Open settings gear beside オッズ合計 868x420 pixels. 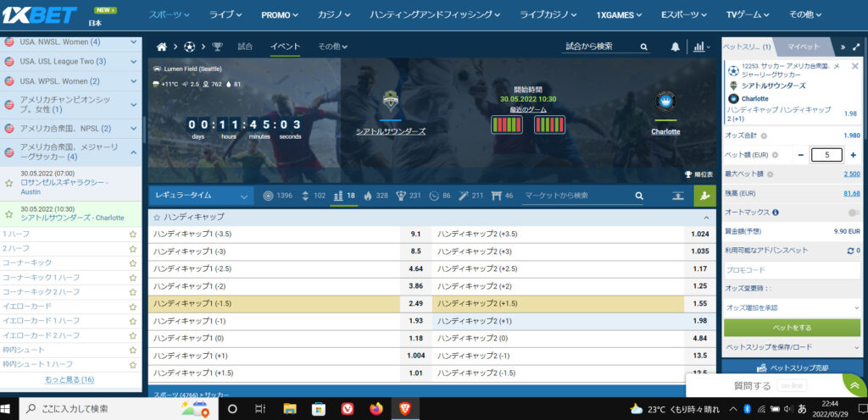click(x=764, y=135)
